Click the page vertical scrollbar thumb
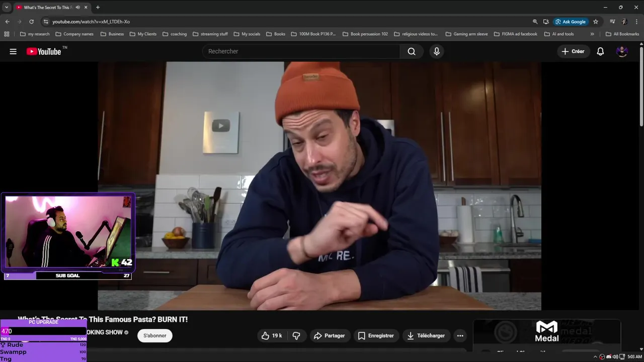Screen dimensions: 644x362 641,85
